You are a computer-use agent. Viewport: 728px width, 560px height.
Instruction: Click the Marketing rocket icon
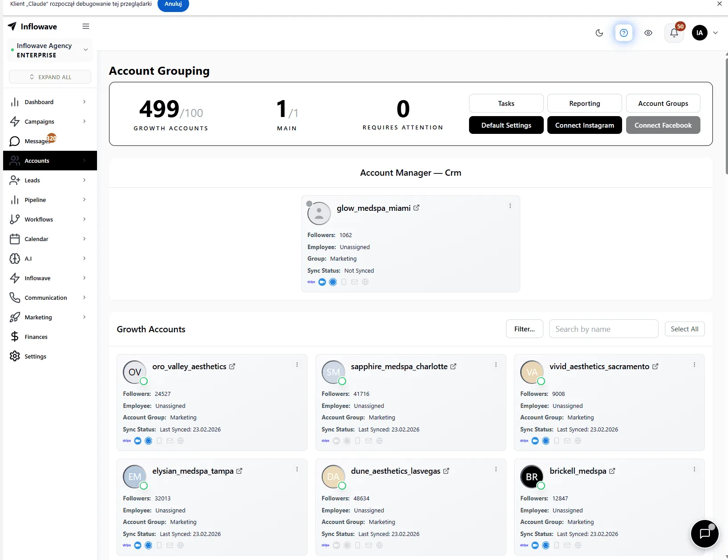tap(15, 317)
